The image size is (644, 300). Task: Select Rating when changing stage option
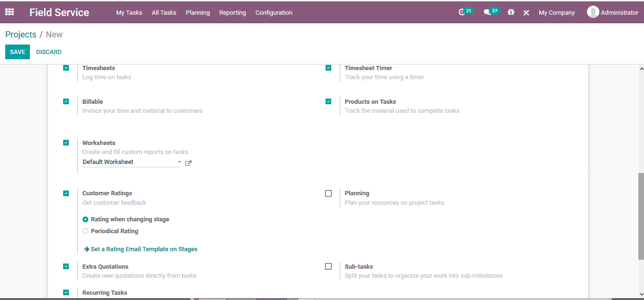(x=85, y=219)
